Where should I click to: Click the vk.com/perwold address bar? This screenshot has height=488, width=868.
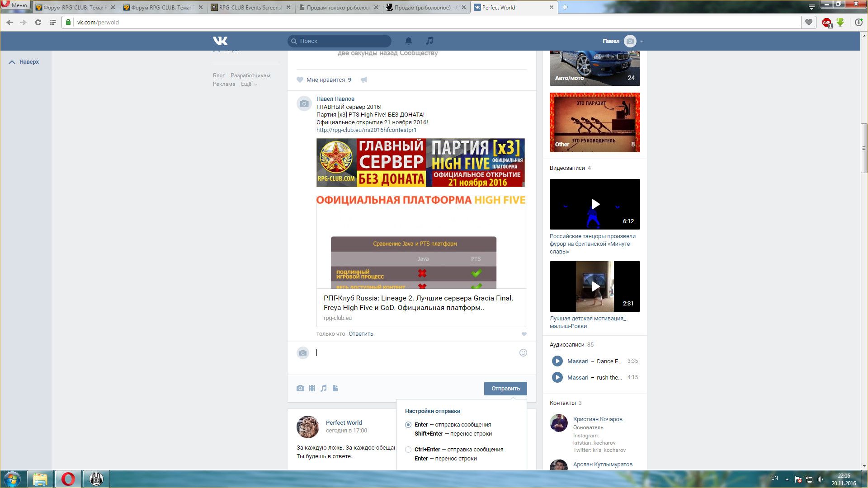tap(432, 22)
